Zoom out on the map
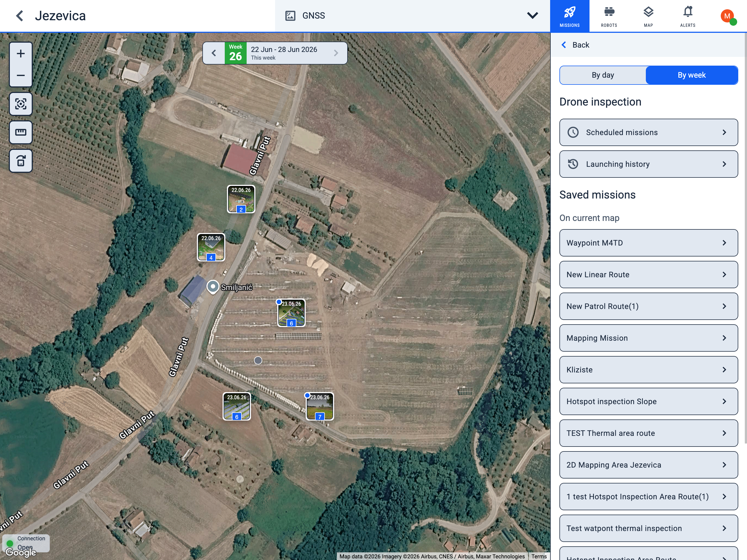The height and width of the screenshot is (560, 747). (x=21, y=75)
